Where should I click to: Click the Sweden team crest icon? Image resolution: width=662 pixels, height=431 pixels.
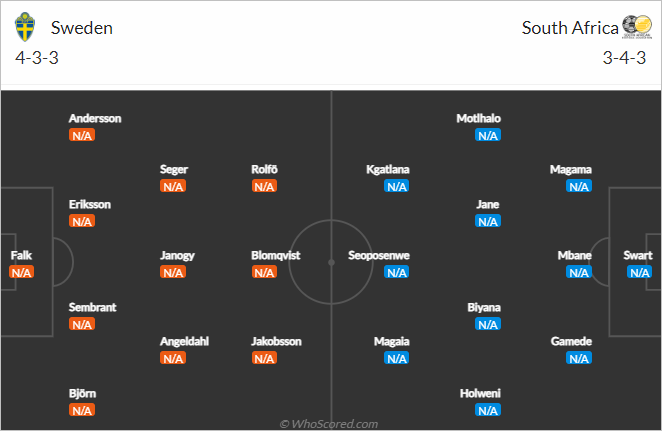25,27
